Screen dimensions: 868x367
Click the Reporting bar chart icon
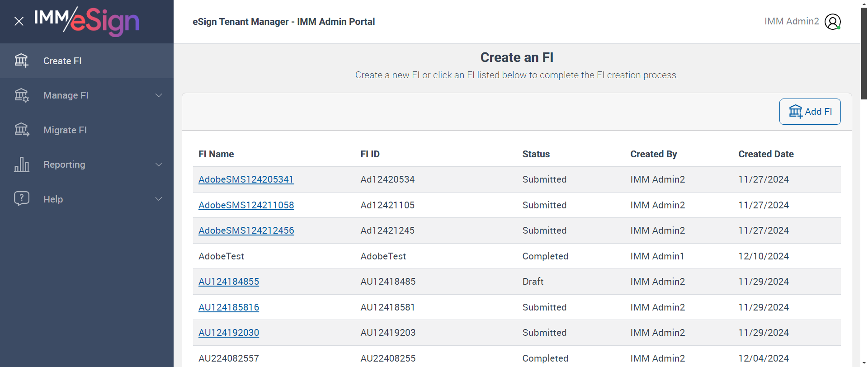[21, 165]
